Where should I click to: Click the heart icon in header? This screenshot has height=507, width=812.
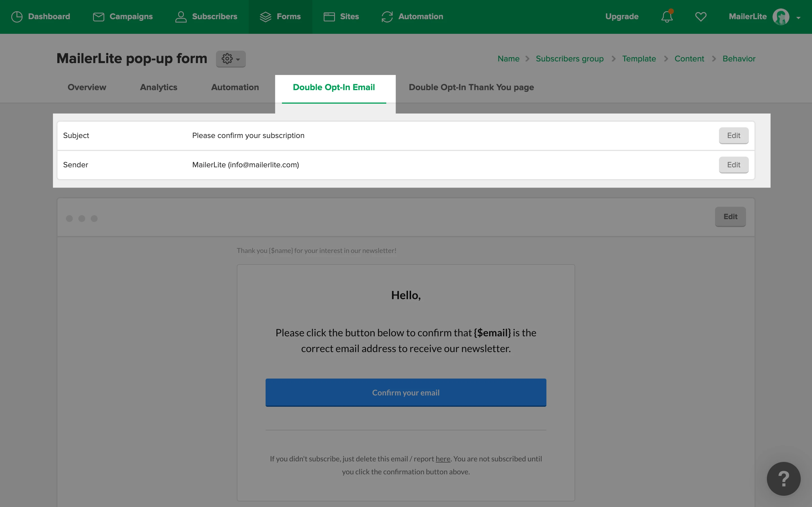tap(701, 17)
